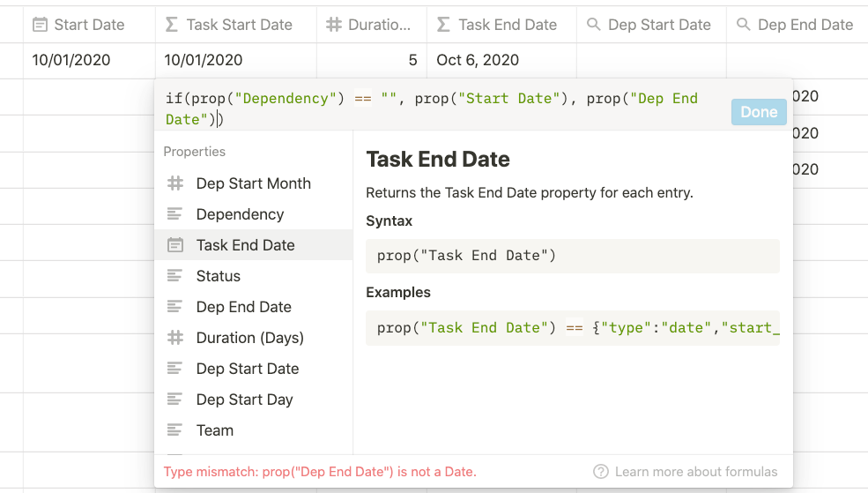Open the Dep End Date column header
This screenshot has height=493, width=868.
[x=805, y=25]
